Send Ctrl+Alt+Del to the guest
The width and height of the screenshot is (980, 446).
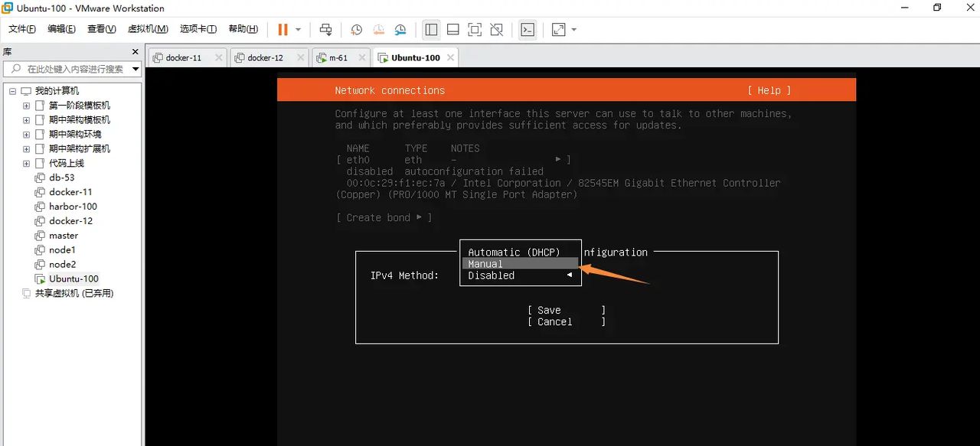[x=325, y=29]
